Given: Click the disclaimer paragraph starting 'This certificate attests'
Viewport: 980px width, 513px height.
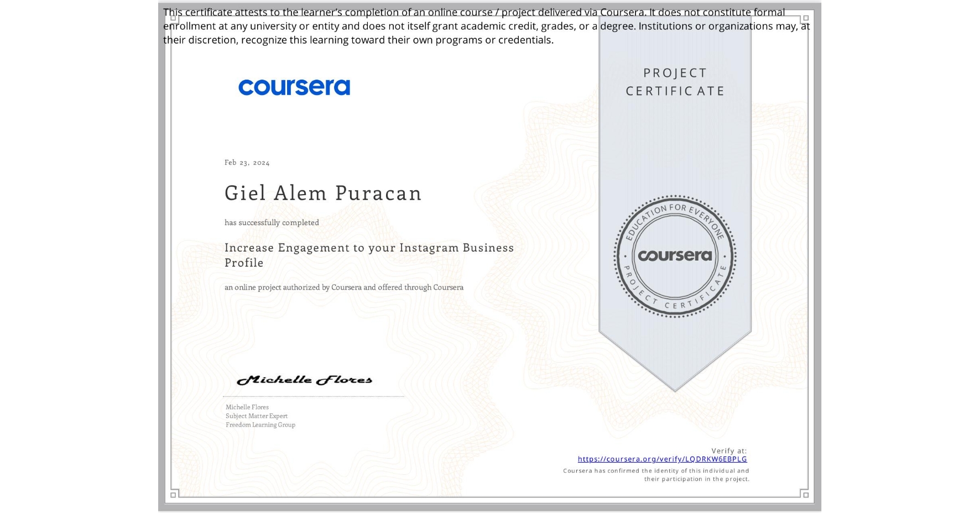Looking at the screenshot, I should tap(486, 26).
